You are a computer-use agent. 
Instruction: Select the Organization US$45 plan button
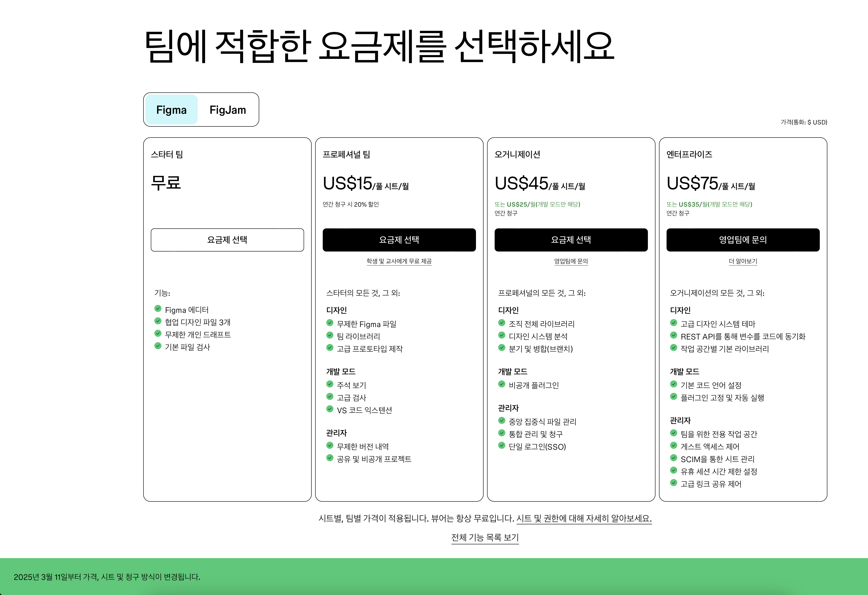[x=571, y=240]
